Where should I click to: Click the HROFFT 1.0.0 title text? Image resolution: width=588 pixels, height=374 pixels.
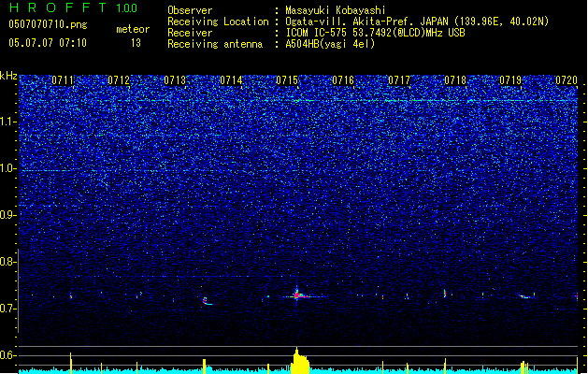click(x=74, y=7)
